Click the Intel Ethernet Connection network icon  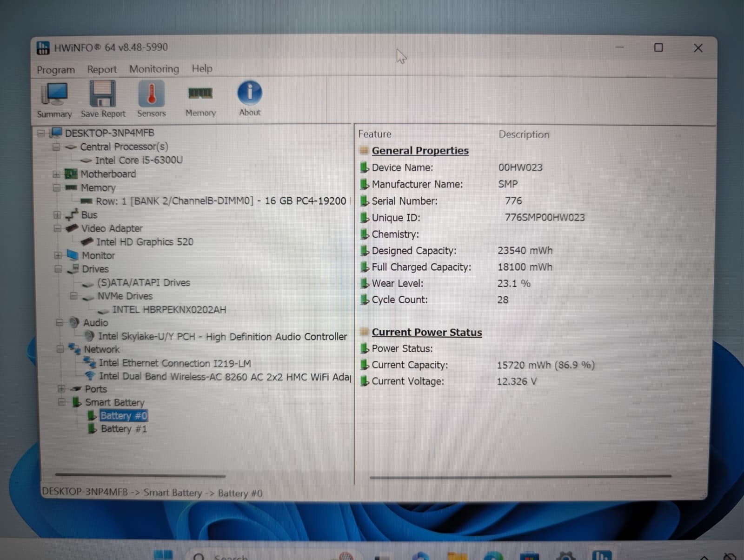(x=90, y=362)
